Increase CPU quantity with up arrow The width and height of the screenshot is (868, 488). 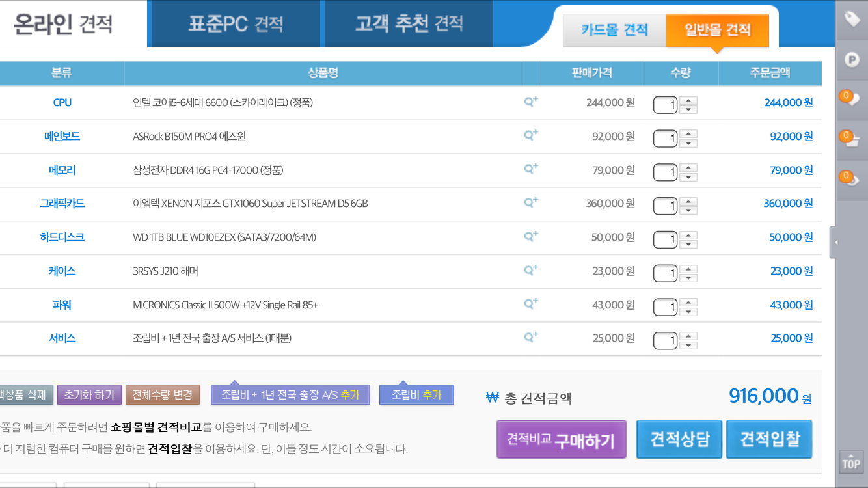point(688,100)
